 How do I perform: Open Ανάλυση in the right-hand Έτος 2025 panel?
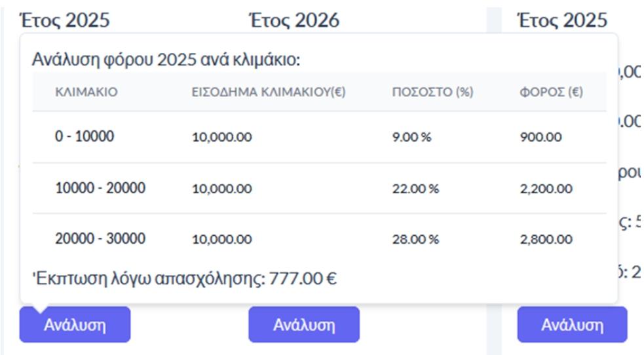[572, 325]
